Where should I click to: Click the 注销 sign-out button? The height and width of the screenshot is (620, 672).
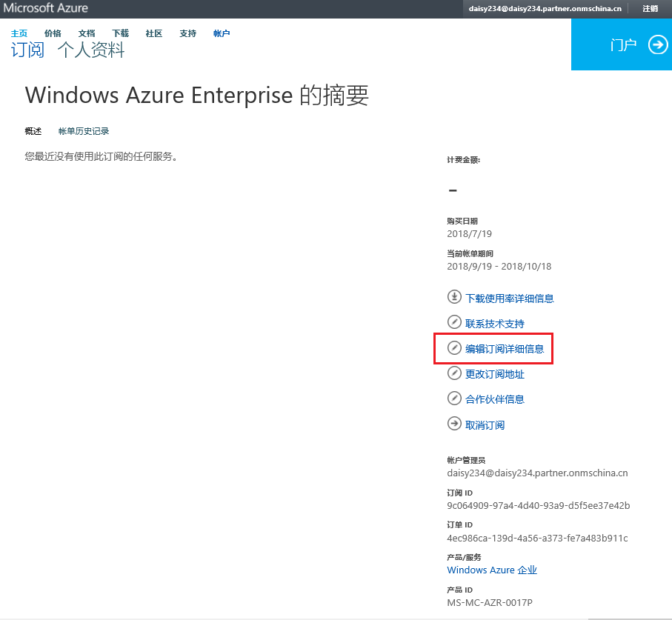pyautogui.click(x=650, y=8)
